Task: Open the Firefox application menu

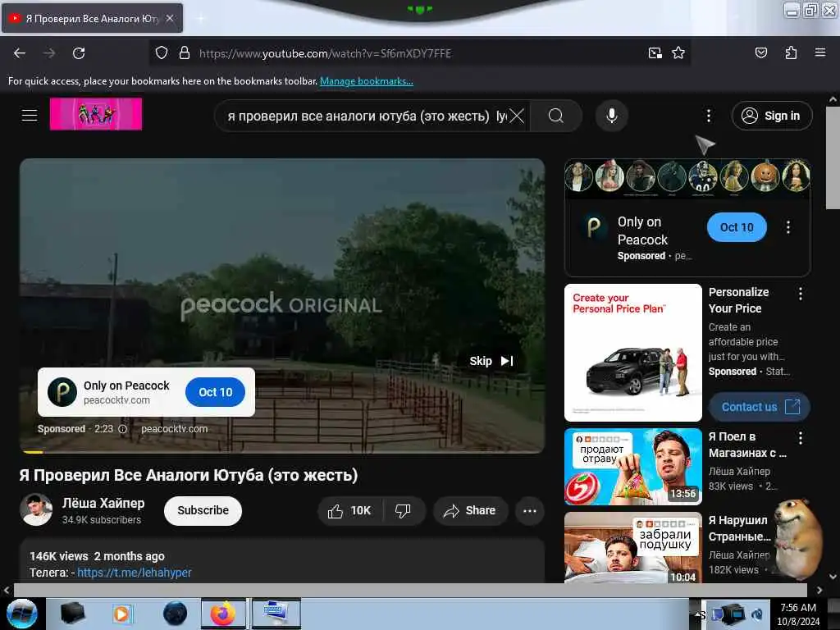Action: click(x=819, y=52)
